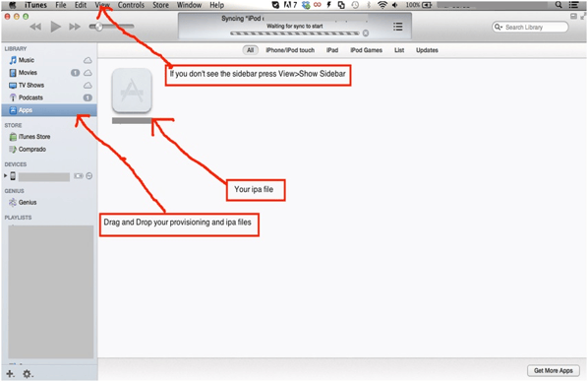The height and width of the screenshot is (382, 588).
Task: Click the device icon under Devices
Action: (13, 176)
